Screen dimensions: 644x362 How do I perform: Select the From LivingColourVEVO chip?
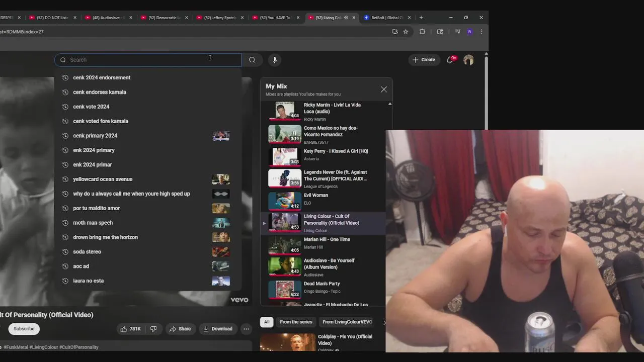pyautogui.click(x=347, y=322)
